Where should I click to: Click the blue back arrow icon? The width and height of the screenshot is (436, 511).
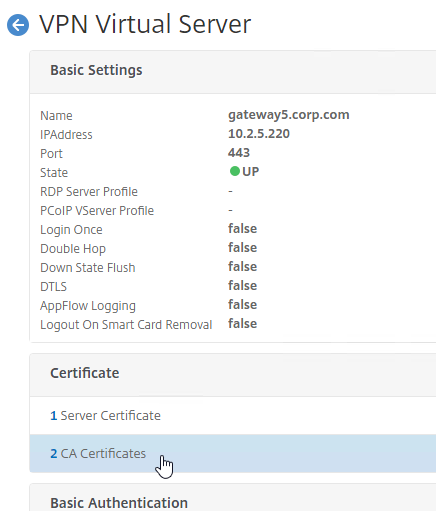(x=18, y=25)
